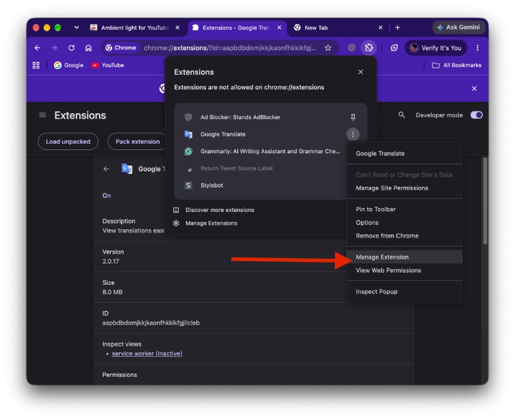The height and width of the screenshot is (420, 515).
Task: Choose Manage Site Permissions in context menu
Action: (x=404, y=188)
